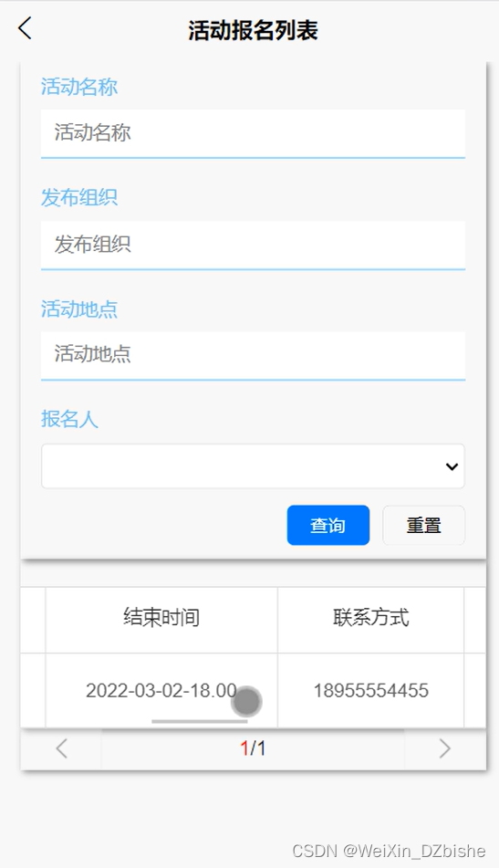
Task: Select the 2022-03-02-18.00 cell
Action: coord(161,690)
